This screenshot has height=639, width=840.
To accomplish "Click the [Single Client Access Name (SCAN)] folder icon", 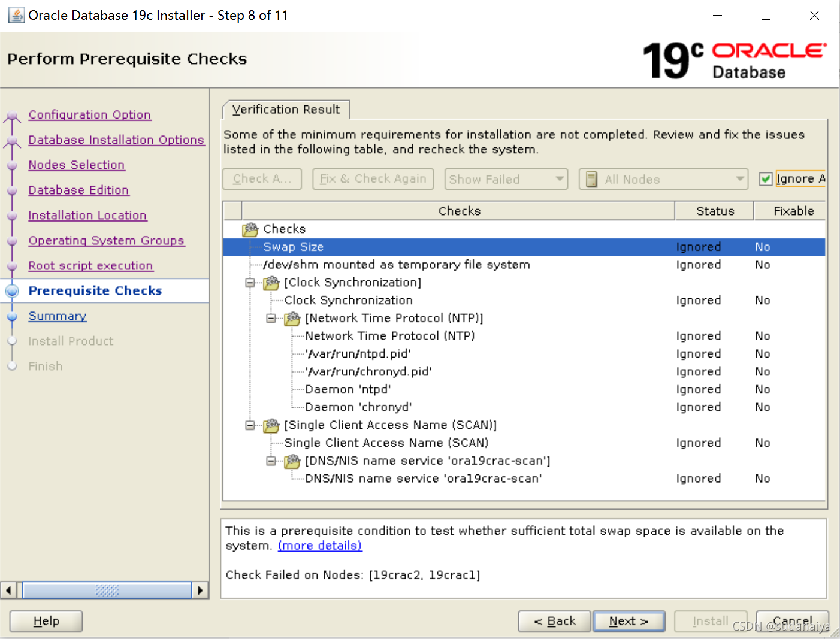I will [271, 425].
